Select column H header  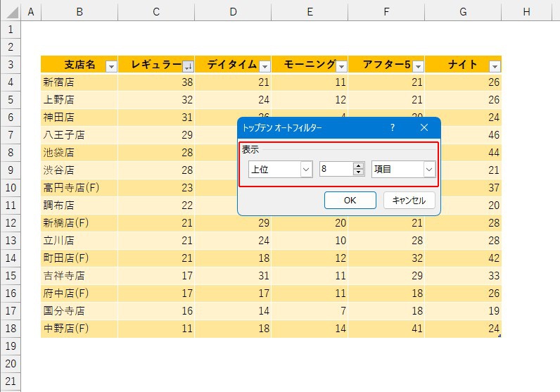coord(526,11)
